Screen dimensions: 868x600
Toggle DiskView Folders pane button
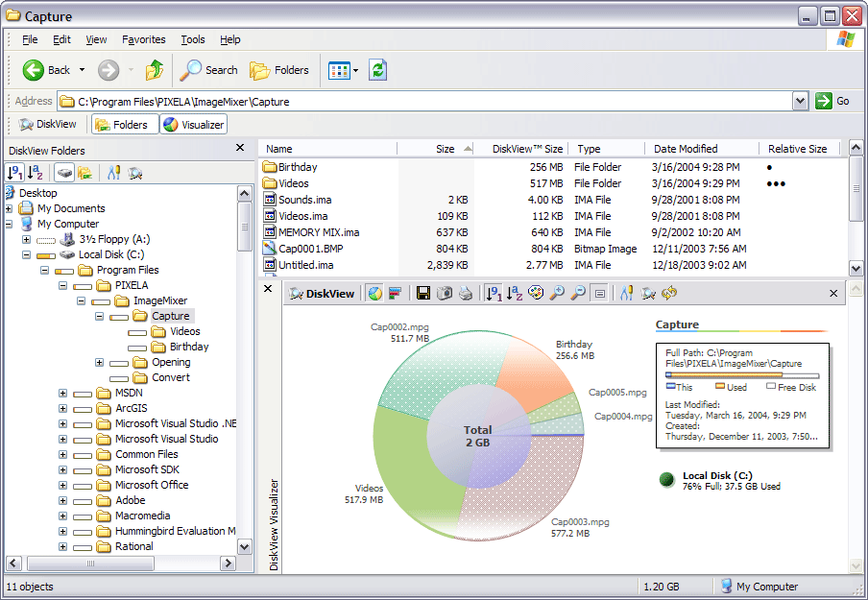click(125, 125)
